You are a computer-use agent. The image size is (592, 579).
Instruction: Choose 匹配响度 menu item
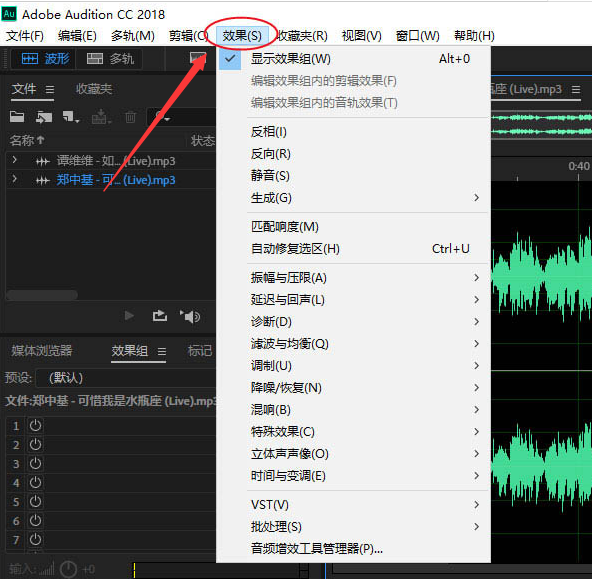pos(354,227)
